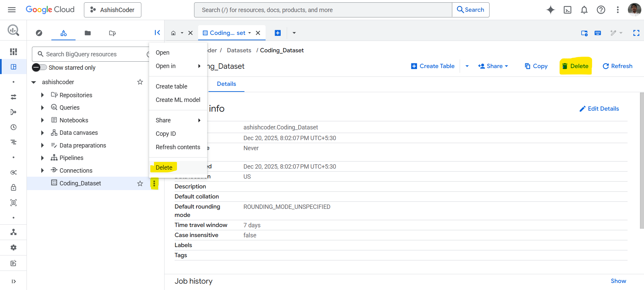Click the Datasets breadcrumb link
This screenshot has width=644, height=290.
239,50
